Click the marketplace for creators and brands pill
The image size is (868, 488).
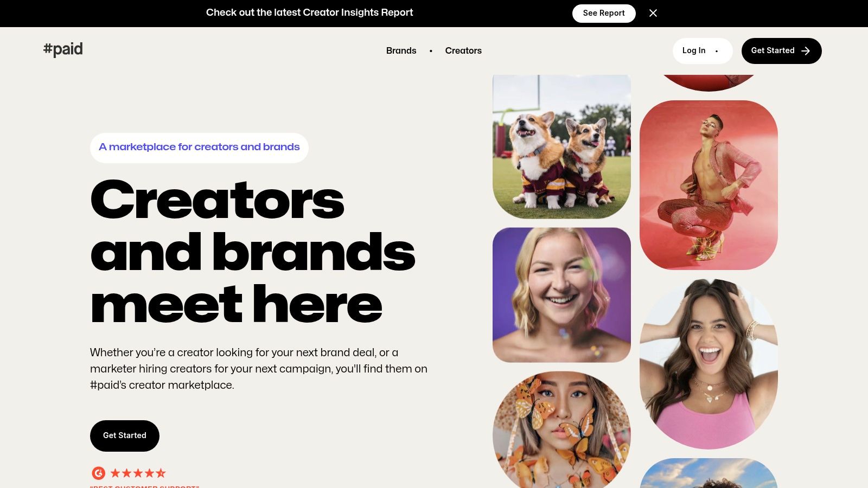click(199, 147)
